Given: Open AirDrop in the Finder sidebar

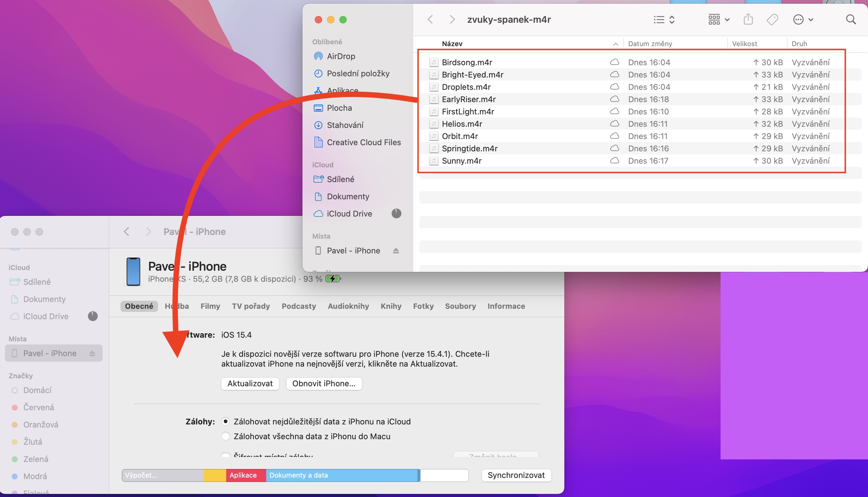Looking at the screenshot, I should click(341, 56).
